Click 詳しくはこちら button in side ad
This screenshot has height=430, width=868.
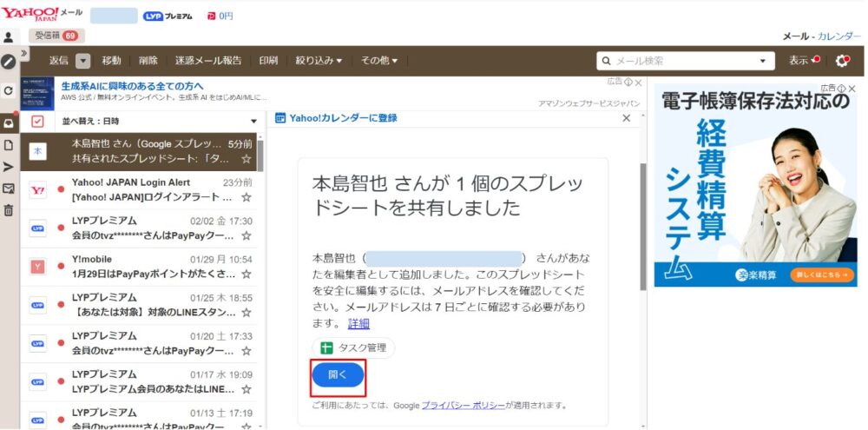pyautogui.click(x=821, y=275)
